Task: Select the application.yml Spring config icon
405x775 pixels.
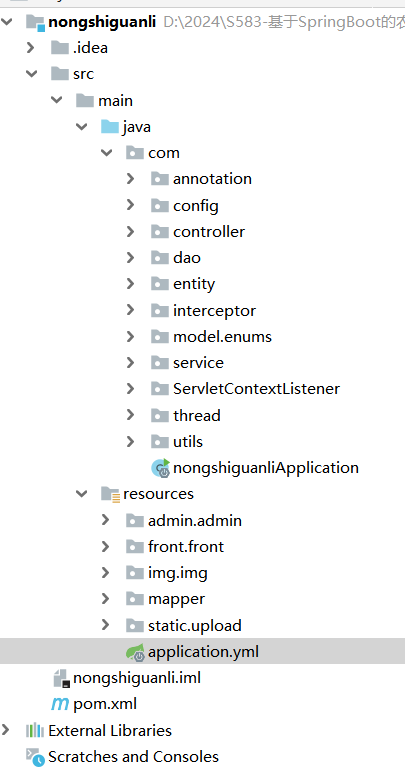Action: pos(135,652)
